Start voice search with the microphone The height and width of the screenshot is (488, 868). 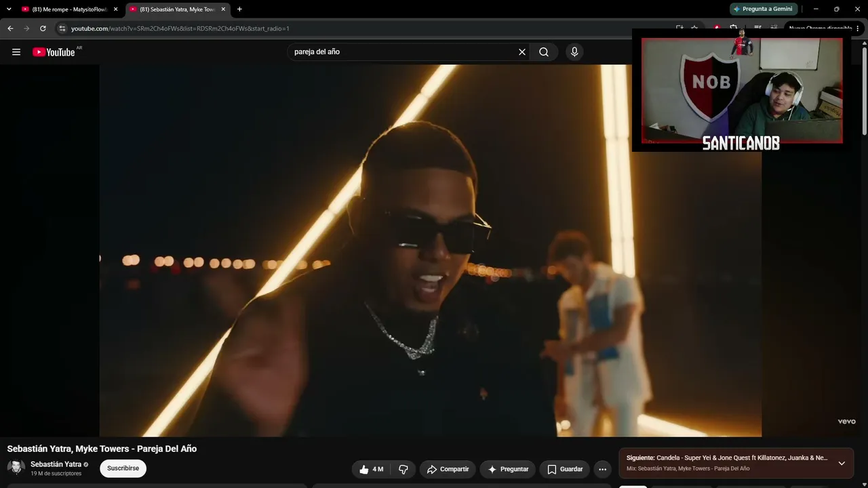click(x=574, y=52)
